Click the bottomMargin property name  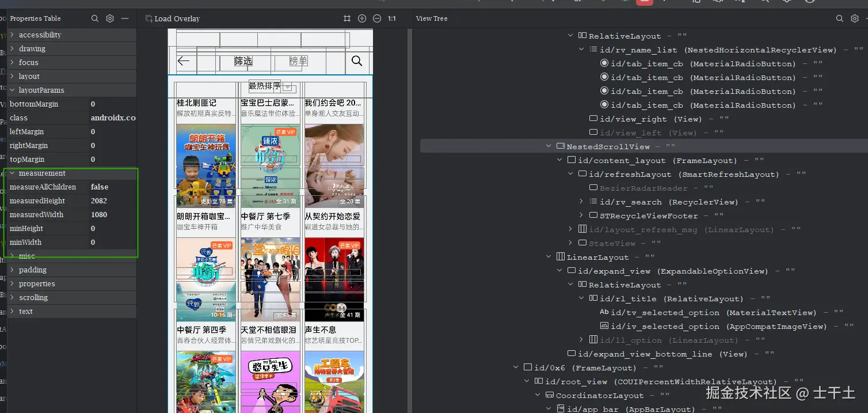[x=34, y=104]
